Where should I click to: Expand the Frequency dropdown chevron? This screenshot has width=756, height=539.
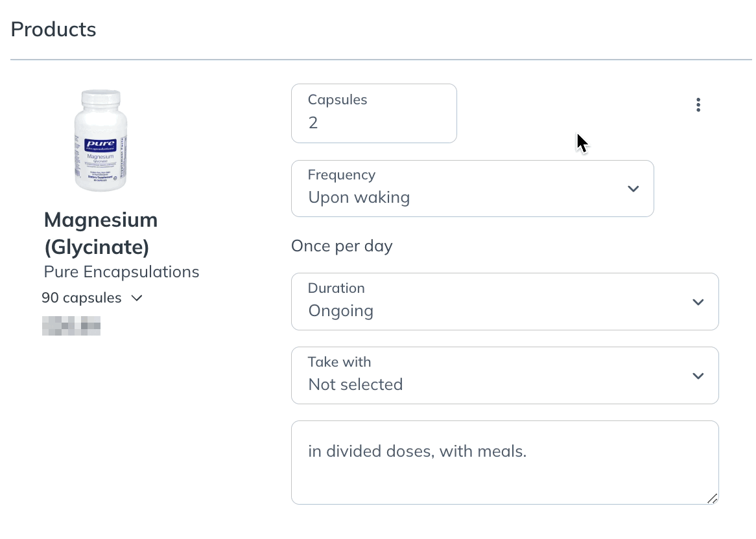point(633,189)
